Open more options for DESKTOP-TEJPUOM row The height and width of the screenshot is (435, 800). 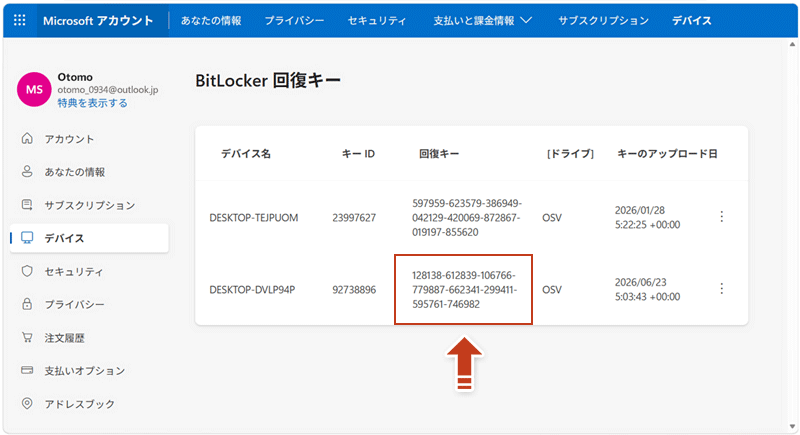[721, 217]
